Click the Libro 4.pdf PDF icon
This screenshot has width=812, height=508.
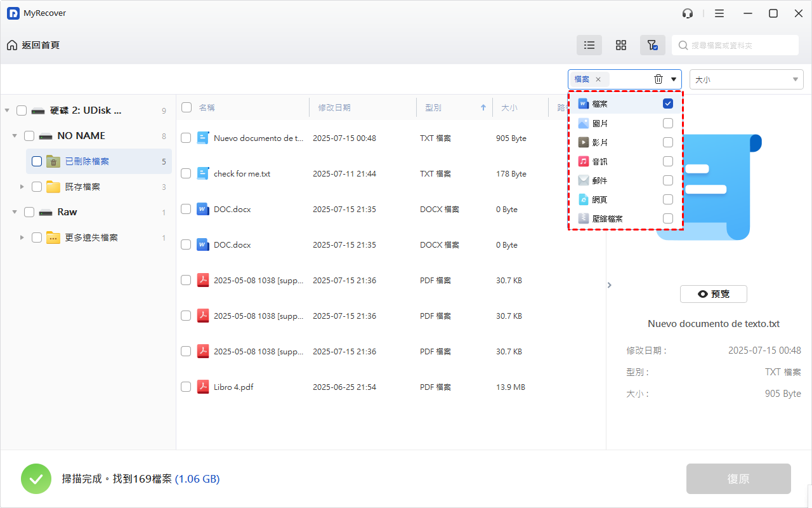coord(203,387)
